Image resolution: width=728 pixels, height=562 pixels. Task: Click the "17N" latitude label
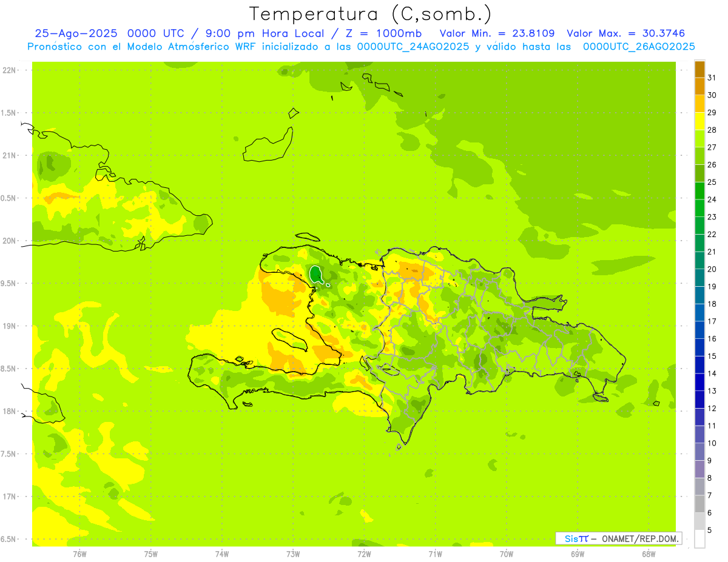pyautogui.click(x=8, y=497)
